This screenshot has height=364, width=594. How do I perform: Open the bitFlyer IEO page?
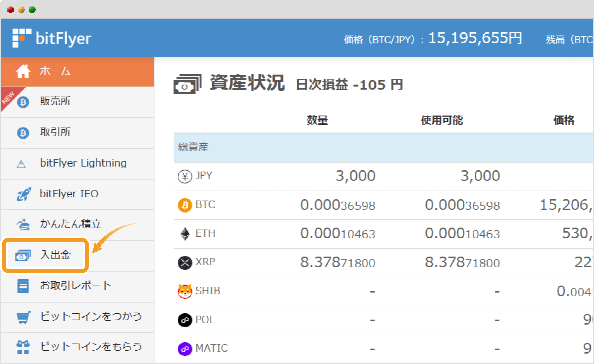(x=69, y=194)
